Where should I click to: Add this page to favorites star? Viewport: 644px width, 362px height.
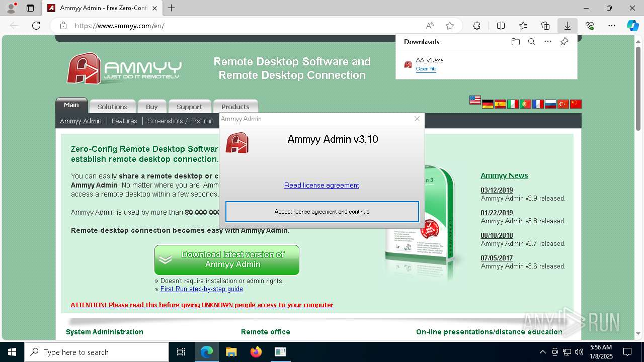[450, 26]
